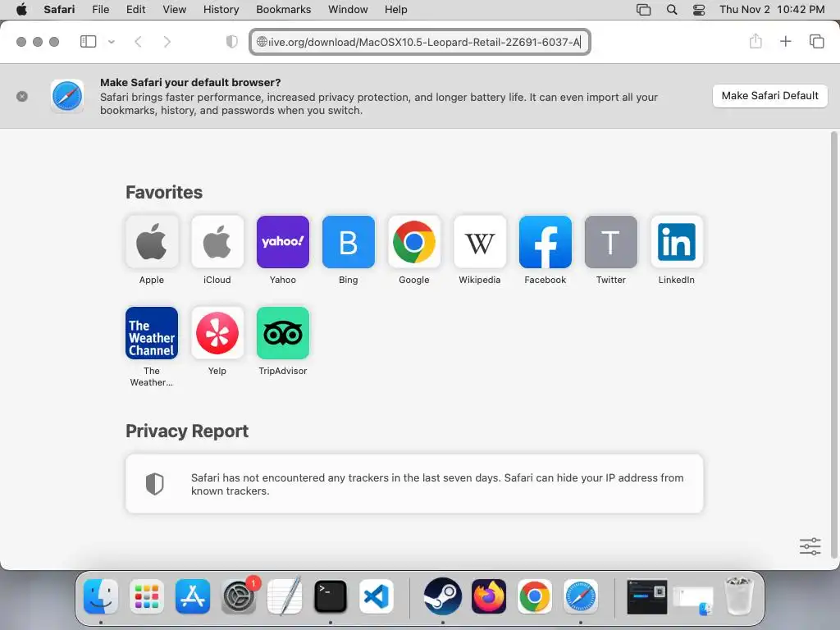This screenshot has height=630, width=840.
Task: Open the iCloud favorite
Action: [x=217, y=242]
